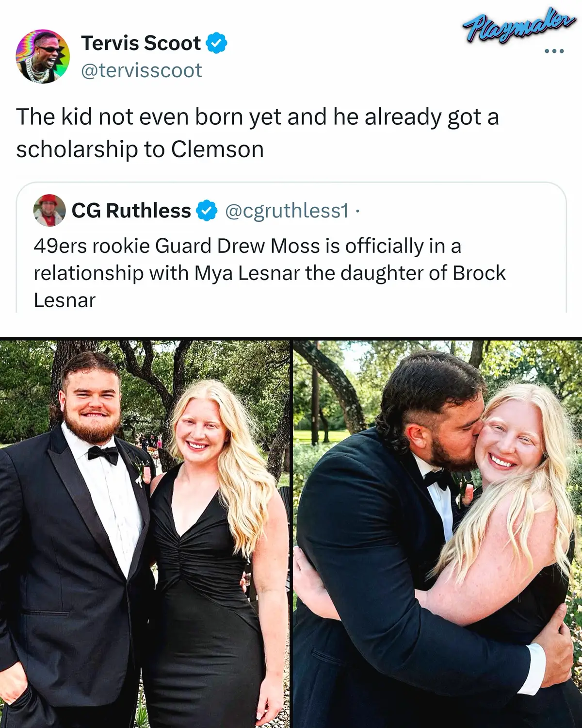Click the word "Brock" in the quoted tweet
Screen dimensions: 582x728
click(479, 273)
